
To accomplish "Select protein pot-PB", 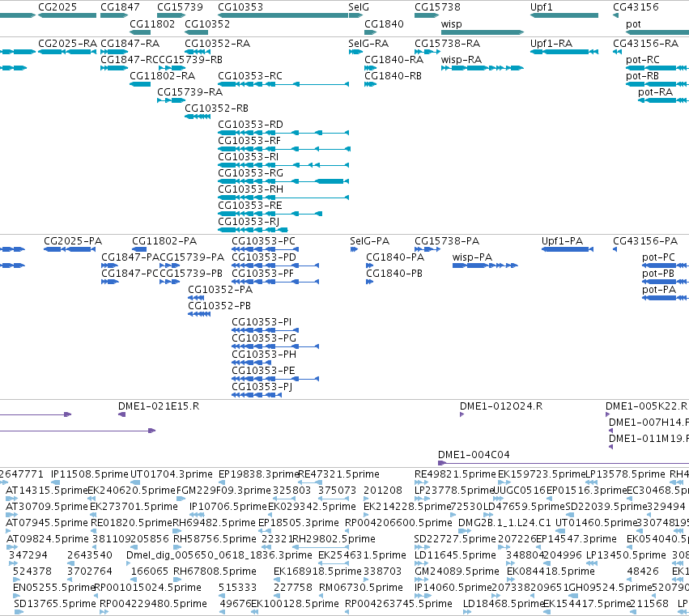I will pos(666,282).
